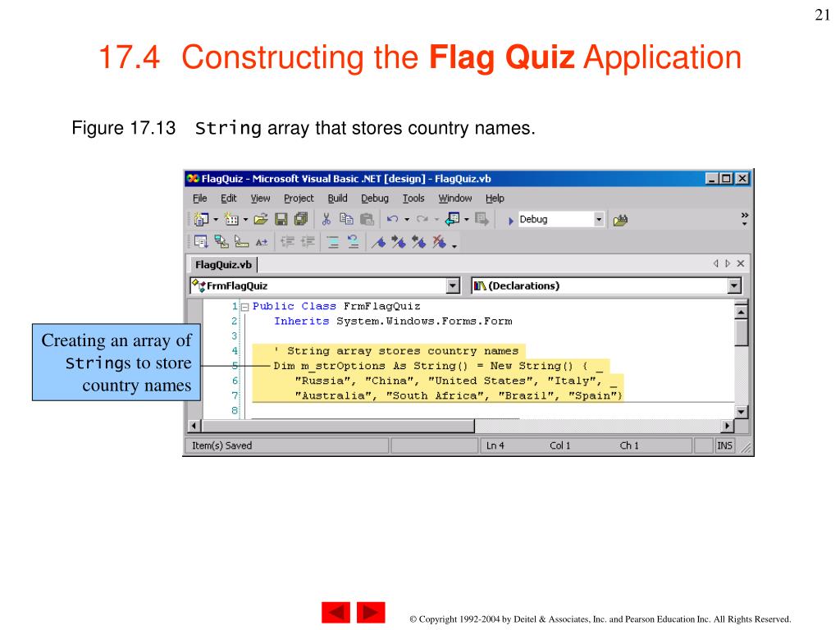Click the Open File folder icon
The image size is (840, 630).
tap(261, 219)
